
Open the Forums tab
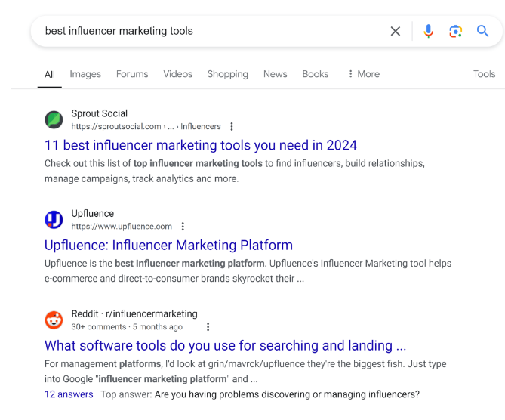(x=132, y=74)
